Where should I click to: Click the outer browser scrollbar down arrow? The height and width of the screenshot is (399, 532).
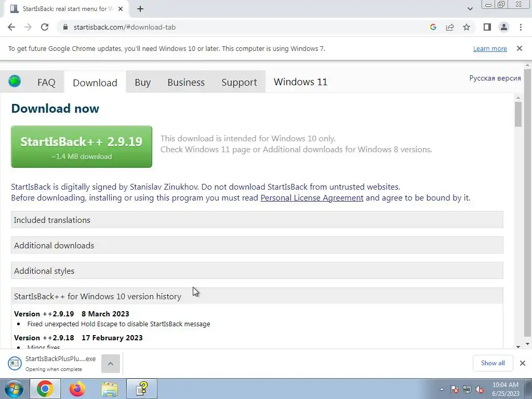[528, 344]
